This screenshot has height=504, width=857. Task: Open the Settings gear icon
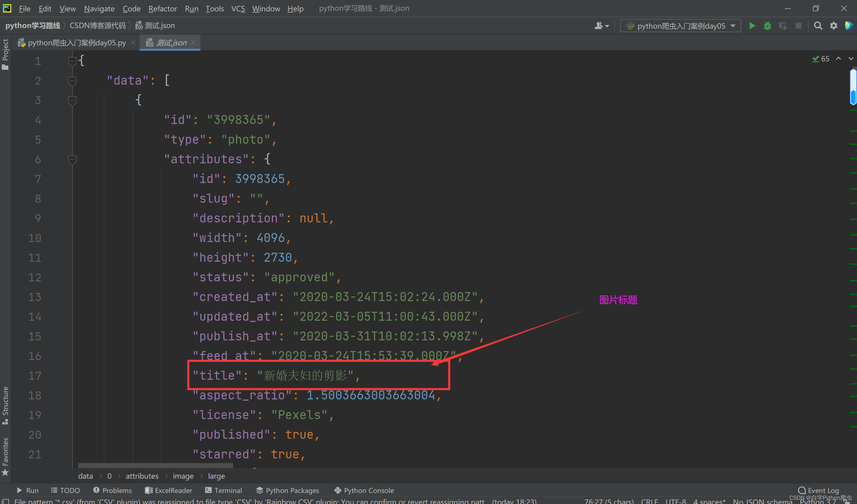[x=833, y=26]
